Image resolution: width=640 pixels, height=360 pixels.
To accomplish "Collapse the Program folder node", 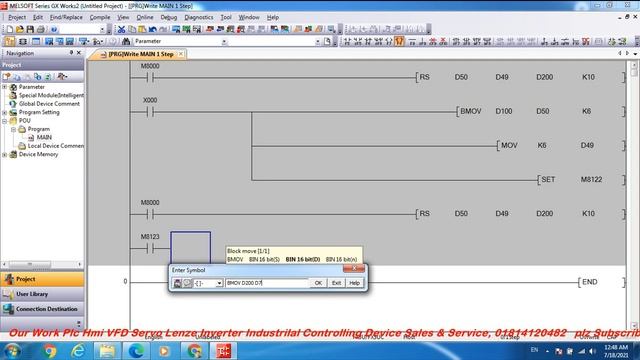I will coord(13,129).
